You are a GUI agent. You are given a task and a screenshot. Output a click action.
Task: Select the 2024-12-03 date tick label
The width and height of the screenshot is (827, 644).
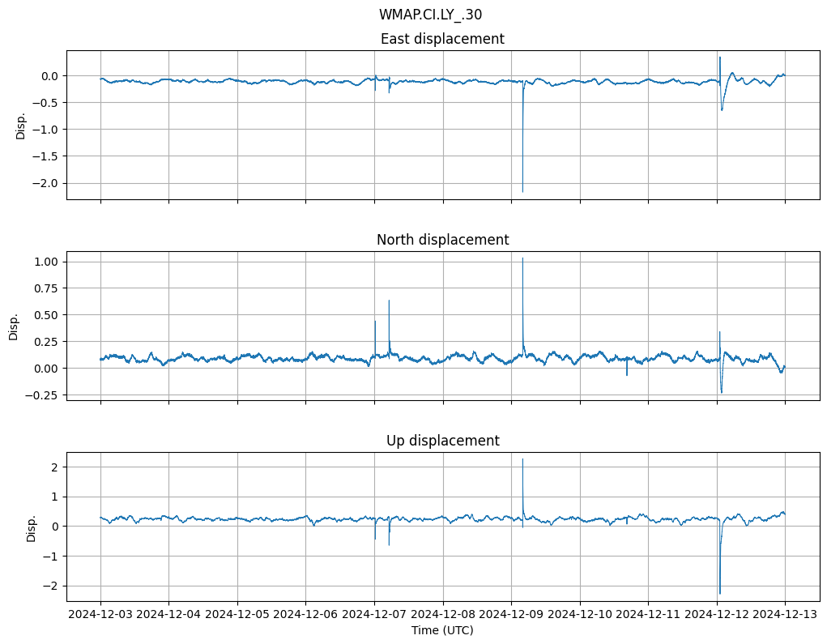[x=100, y=616]
